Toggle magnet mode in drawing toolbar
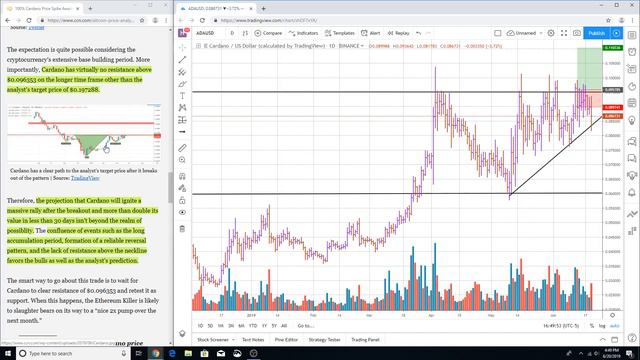This screenshot has height=360, width=640. click(x=182, y=176)
